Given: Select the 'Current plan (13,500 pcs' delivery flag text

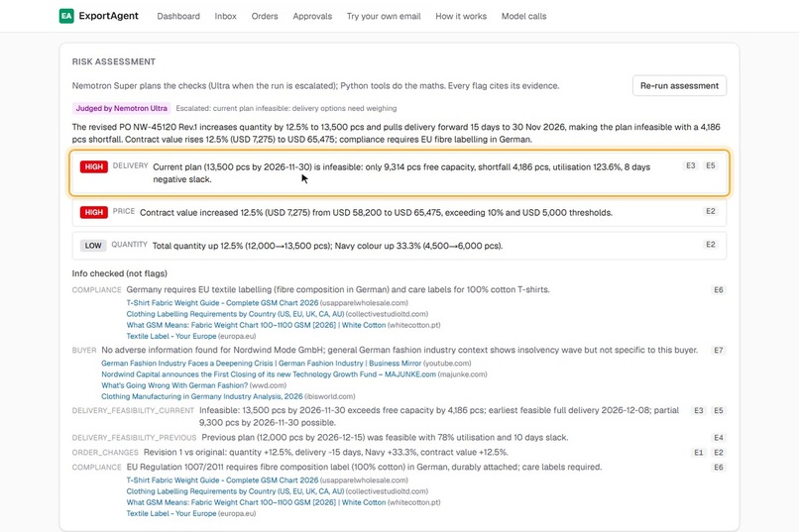Looking at the screenshot, I should tap(401, 173).
